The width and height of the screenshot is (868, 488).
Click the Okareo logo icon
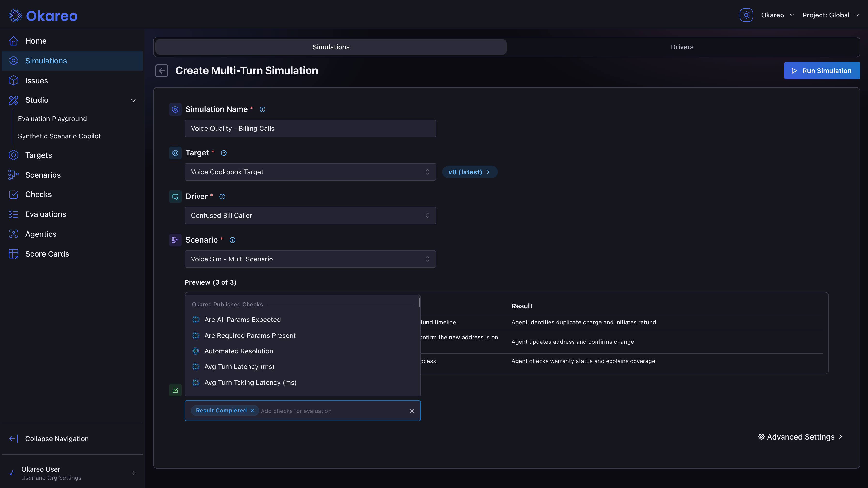pos(15,15)
